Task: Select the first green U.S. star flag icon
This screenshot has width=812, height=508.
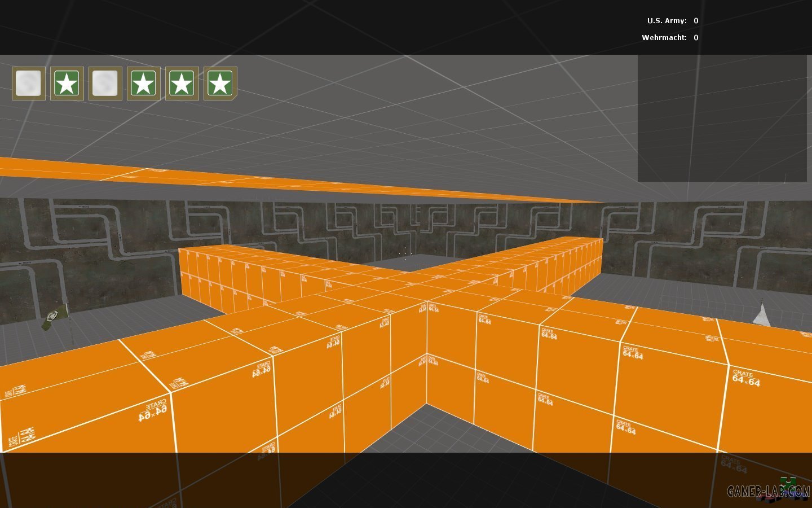Action: click(67, 84)
